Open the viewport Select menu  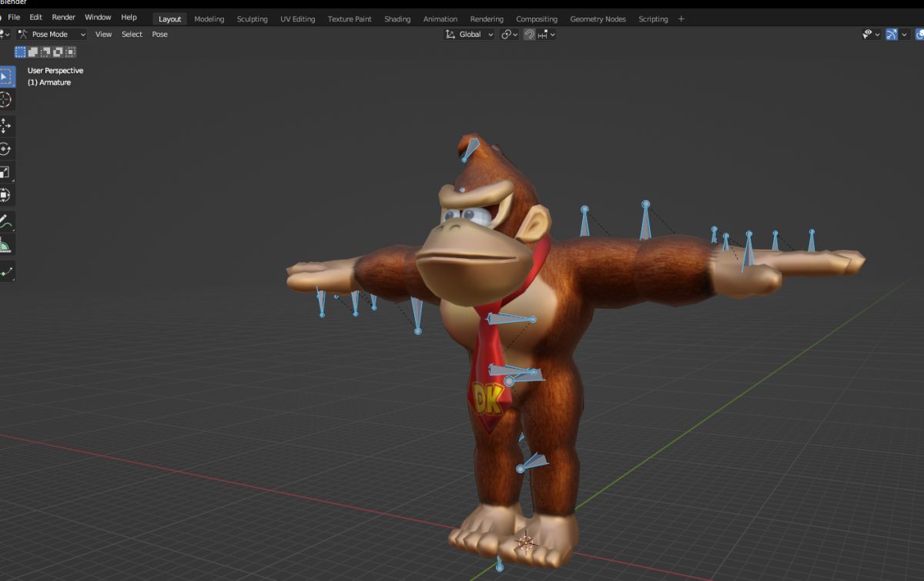click(132, 35)
